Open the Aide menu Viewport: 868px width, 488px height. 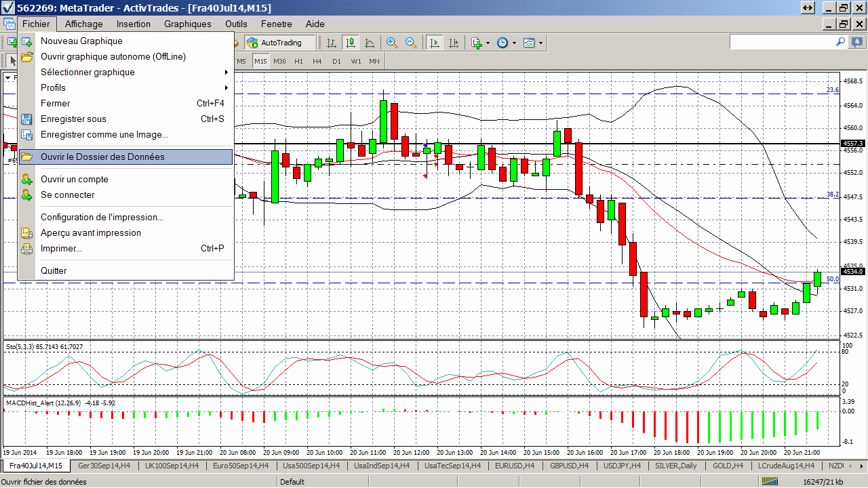pyautogui.click(x=315, y=24)
